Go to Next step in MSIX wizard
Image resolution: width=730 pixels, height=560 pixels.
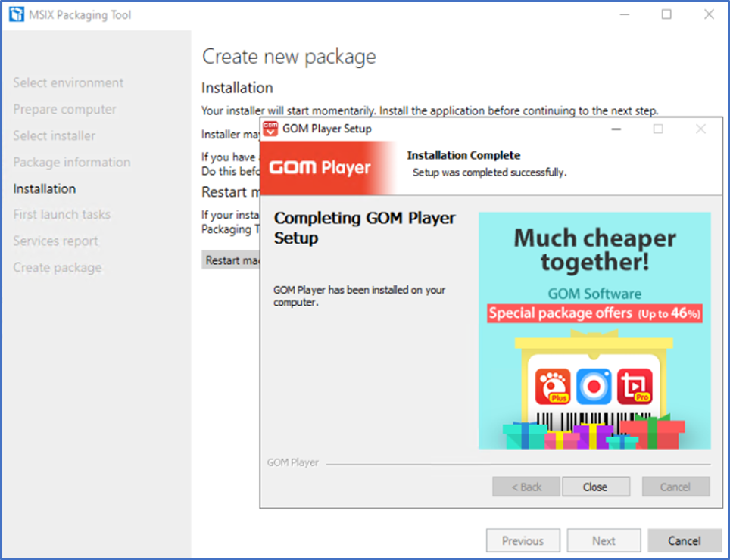(604, 540)
